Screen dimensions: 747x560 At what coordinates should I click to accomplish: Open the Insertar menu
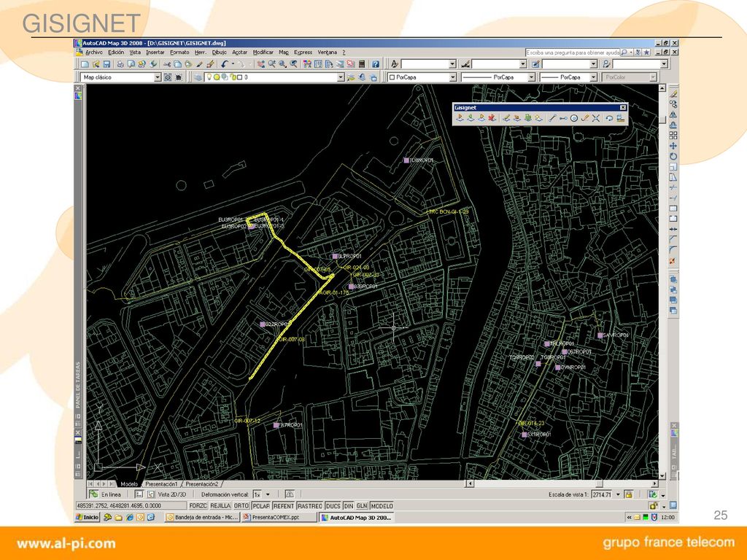[x=155, y=52]
